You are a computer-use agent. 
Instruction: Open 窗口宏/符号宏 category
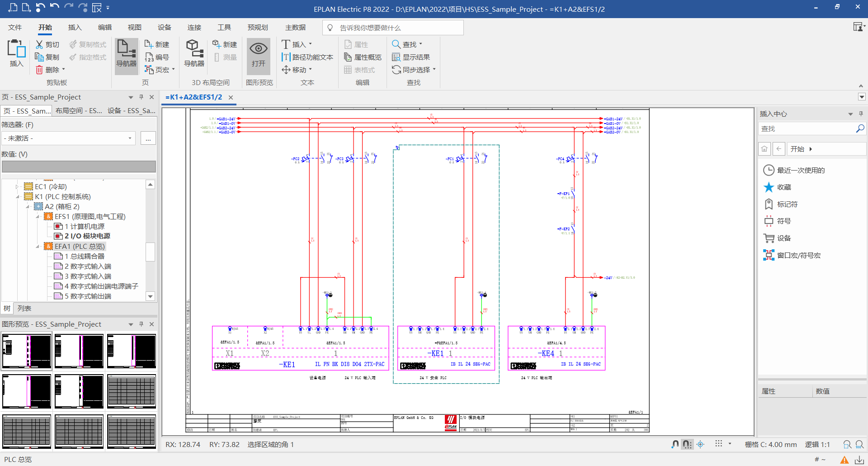coord(792,255)
